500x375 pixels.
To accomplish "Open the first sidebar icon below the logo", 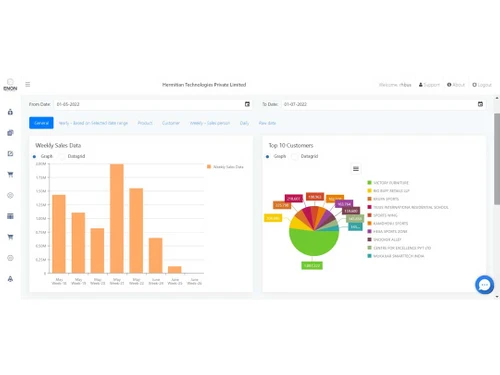I will coord(10,112).
